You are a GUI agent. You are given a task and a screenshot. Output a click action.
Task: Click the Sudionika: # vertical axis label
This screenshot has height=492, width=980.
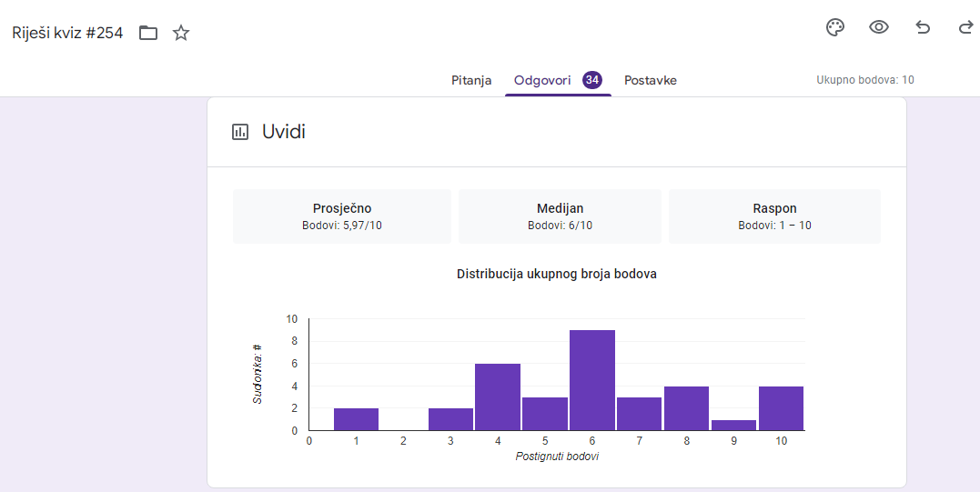(x=257, y=374)
